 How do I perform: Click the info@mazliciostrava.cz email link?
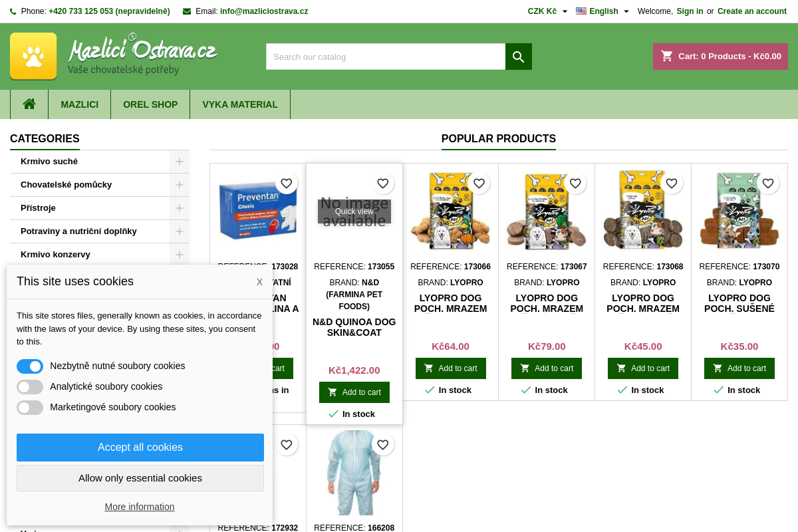(264, 11)
